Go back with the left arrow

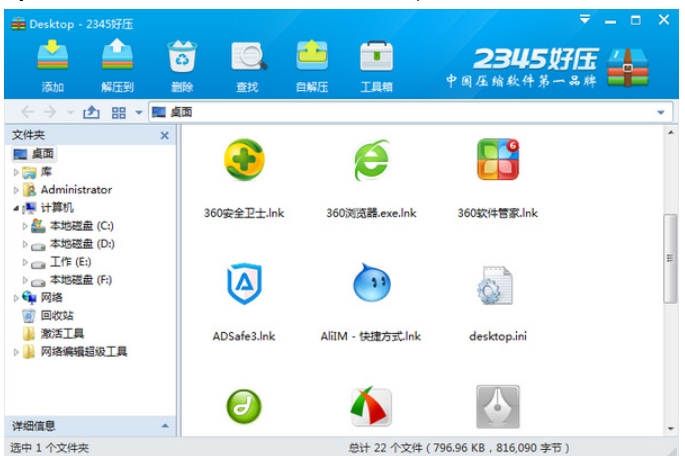point(28,112)
